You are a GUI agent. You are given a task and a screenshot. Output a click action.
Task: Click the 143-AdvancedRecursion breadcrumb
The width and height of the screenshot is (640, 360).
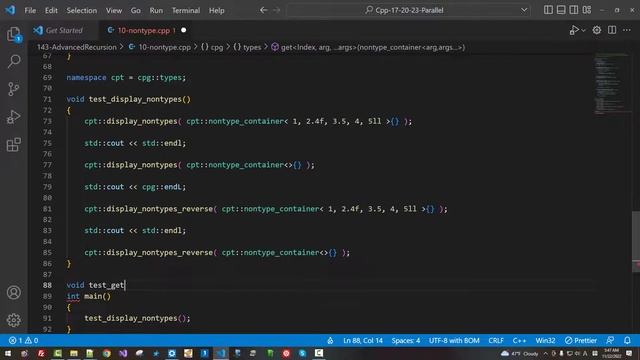(77, 47)
